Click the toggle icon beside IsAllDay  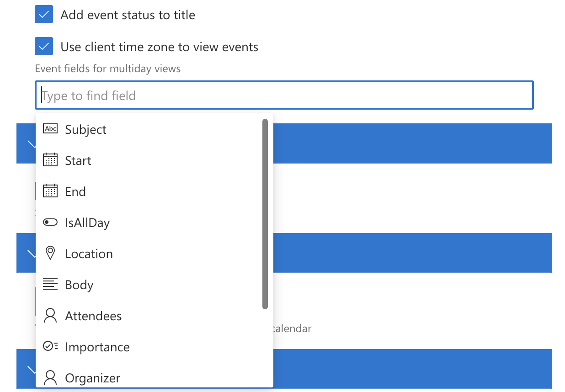pos(50,222)
